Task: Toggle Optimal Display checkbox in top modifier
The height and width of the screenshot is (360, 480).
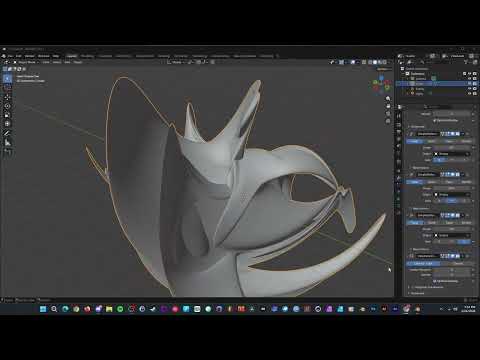Action: (x=435, y=120)
